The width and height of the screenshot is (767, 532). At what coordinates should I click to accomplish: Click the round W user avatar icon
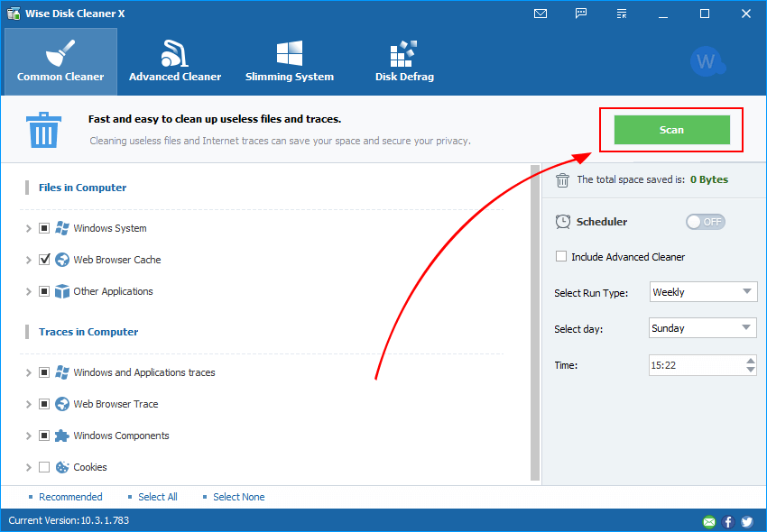(x=706, y=61)
